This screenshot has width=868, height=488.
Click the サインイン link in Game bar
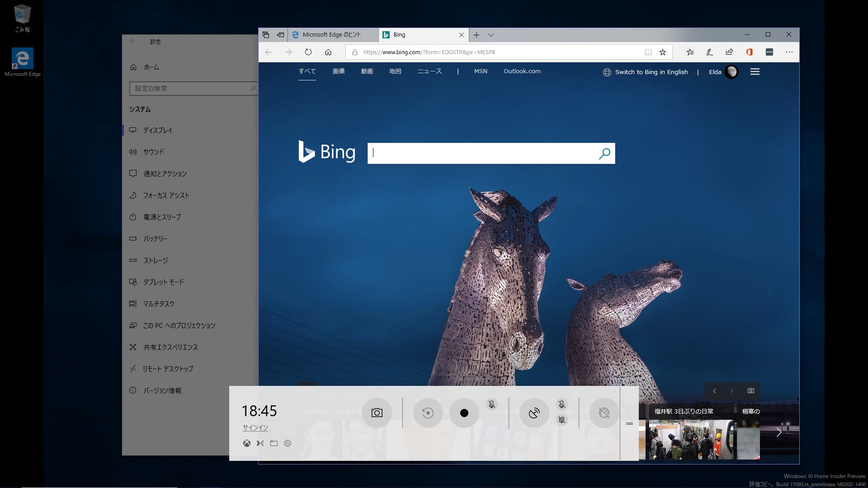(255, 427)
